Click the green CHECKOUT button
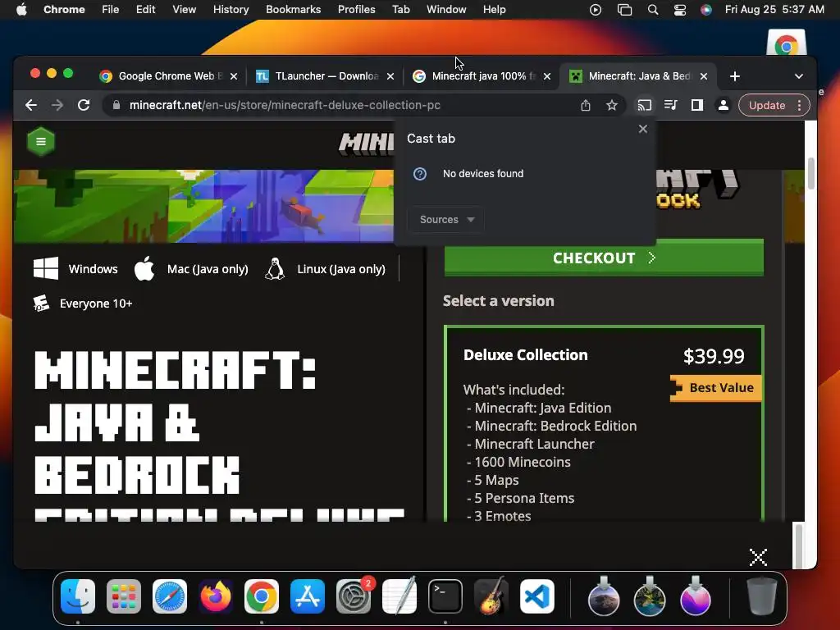 click(x=604, y=258)
